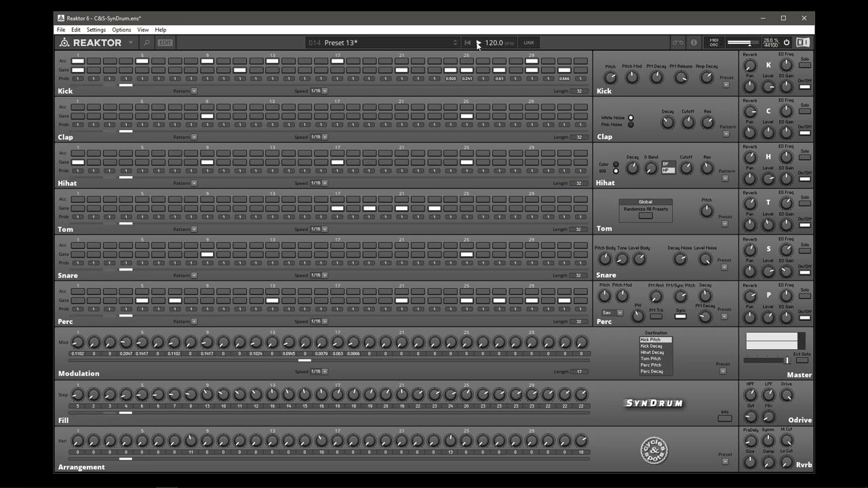Click the Rvrb Size knob
Viewport: 868px width, 488px height.
750,462
